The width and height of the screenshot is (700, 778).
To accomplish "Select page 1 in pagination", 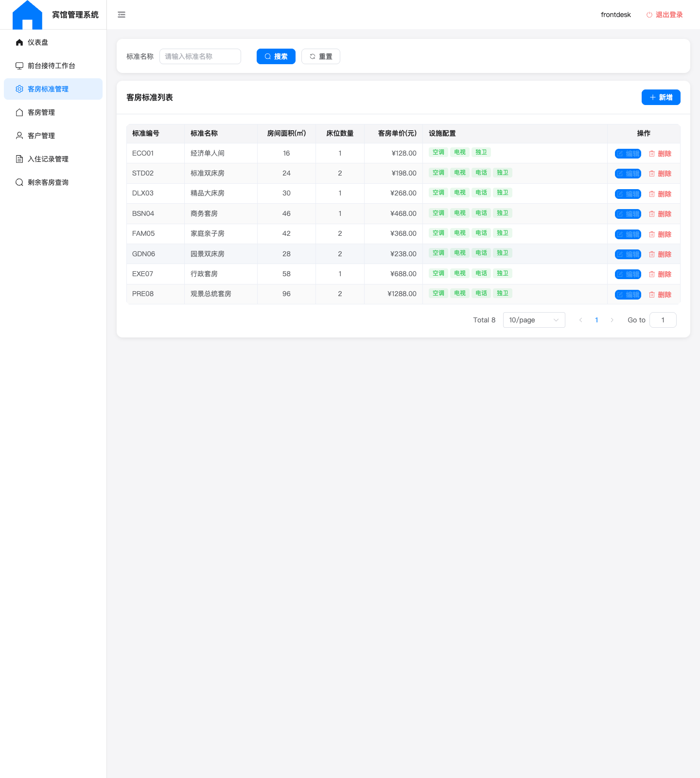I will click(596, 320).
